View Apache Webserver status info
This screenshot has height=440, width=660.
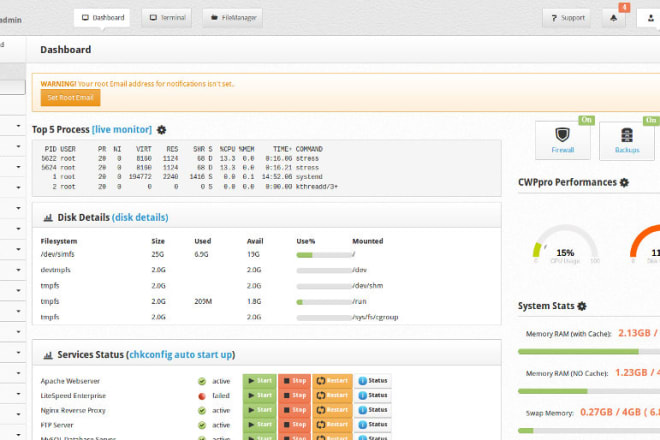(x=373, y=381)
